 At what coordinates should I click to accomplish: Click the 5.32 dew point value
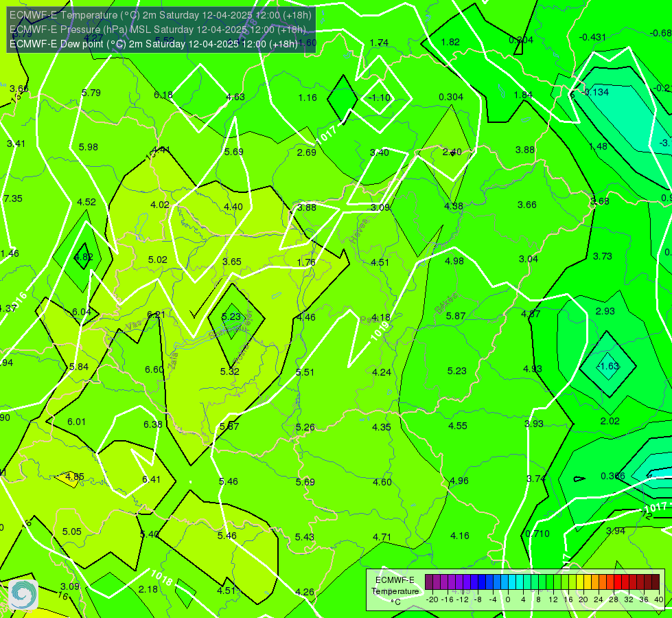click(x=230, y=371)
